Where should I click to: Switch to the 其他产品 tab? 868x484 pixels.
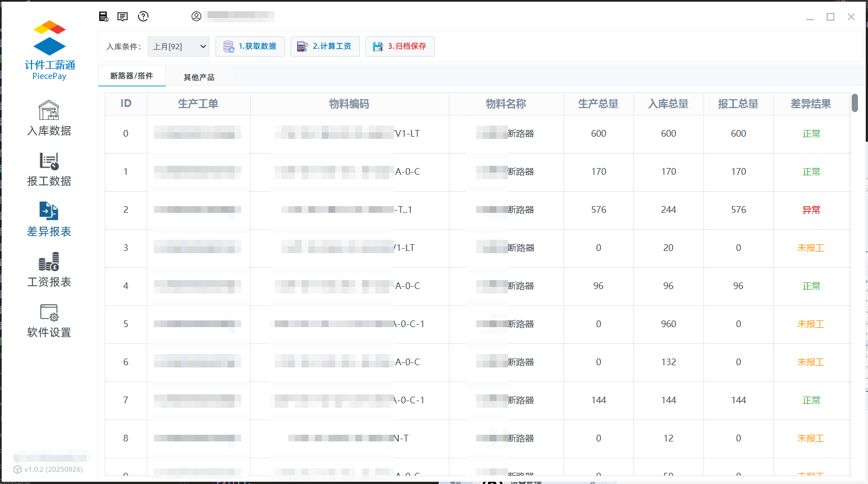coord(199,77)
